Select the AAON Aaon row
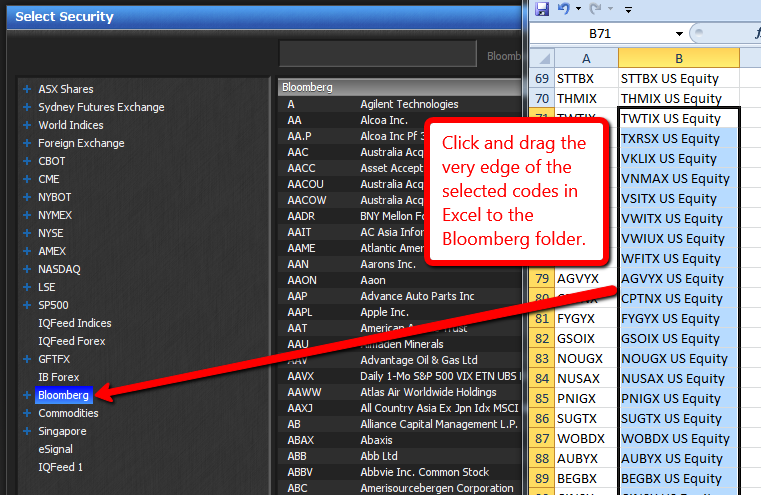The image size is (761, 495). tap(399, 280)
